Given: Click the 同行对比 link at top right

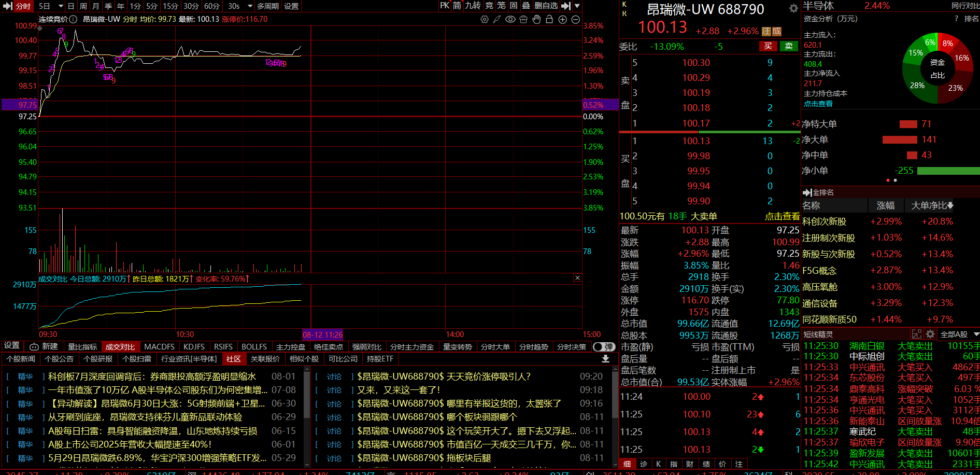Looking at the screenshot, I should click(965, 6).
